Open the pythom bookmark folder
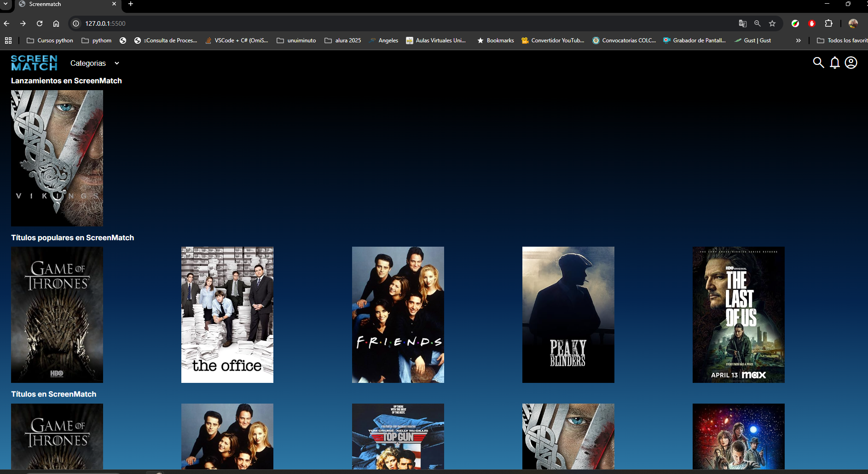This screenshot has height=474, width=868. click(97, 40)
